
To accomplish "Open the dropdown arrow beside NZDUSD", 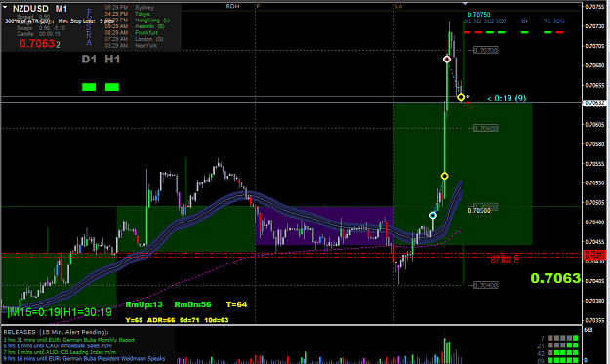I will [x=5, y=7].
